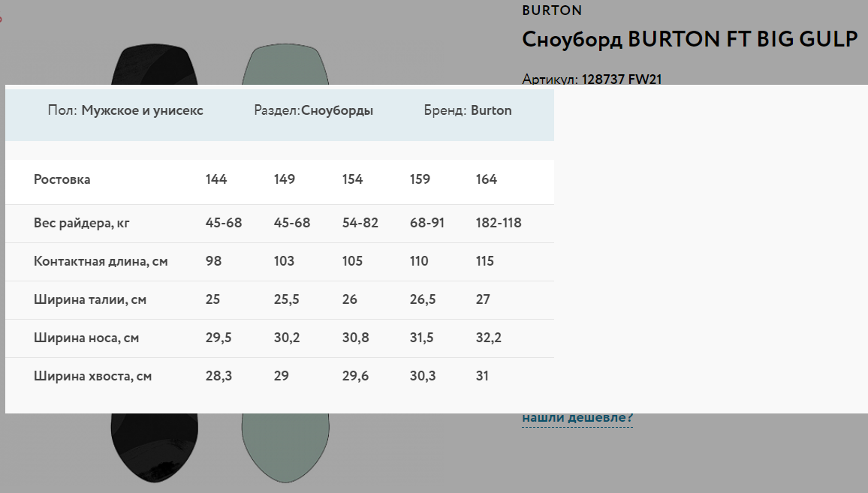Click contact length value '115'
Viewport: 868px width, 493px height.
click(484, 261)
